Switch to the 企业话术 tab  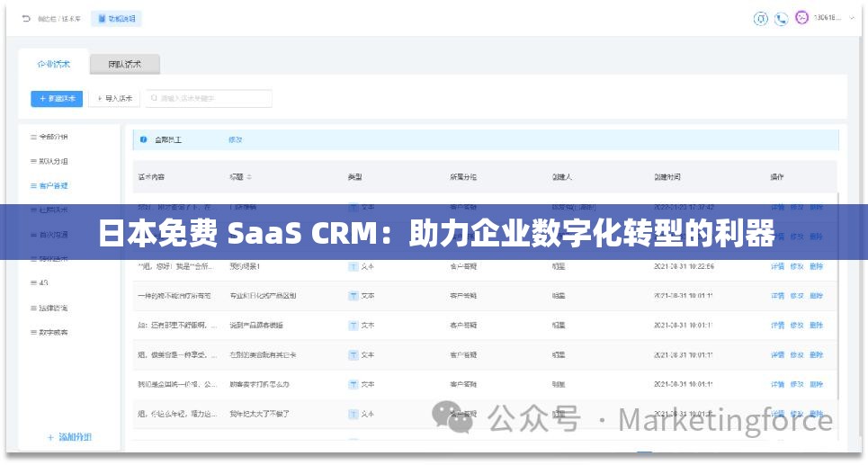click(54, 64)
